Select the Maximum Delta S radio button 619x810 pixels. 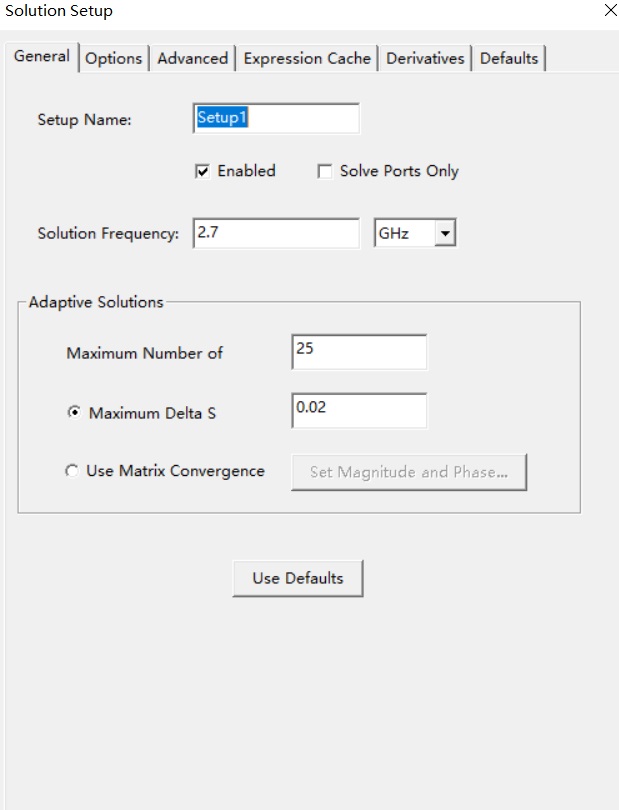[x=74, y=412]
